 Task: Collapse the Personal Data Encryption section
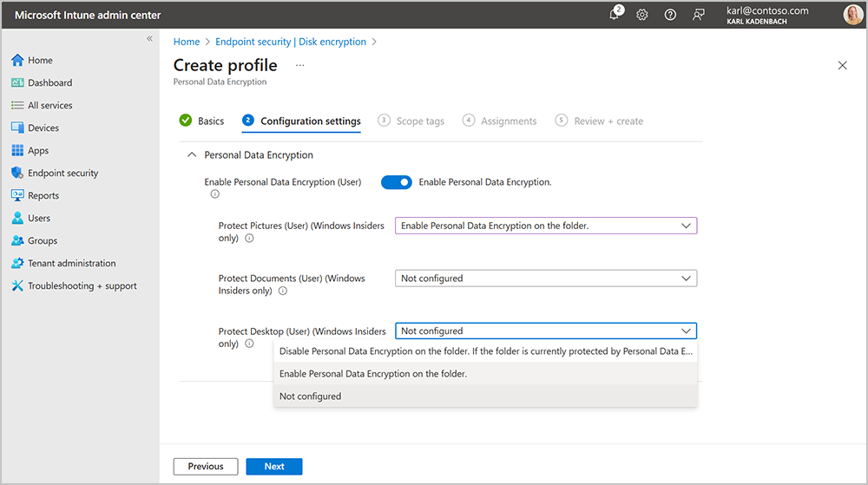192,154
